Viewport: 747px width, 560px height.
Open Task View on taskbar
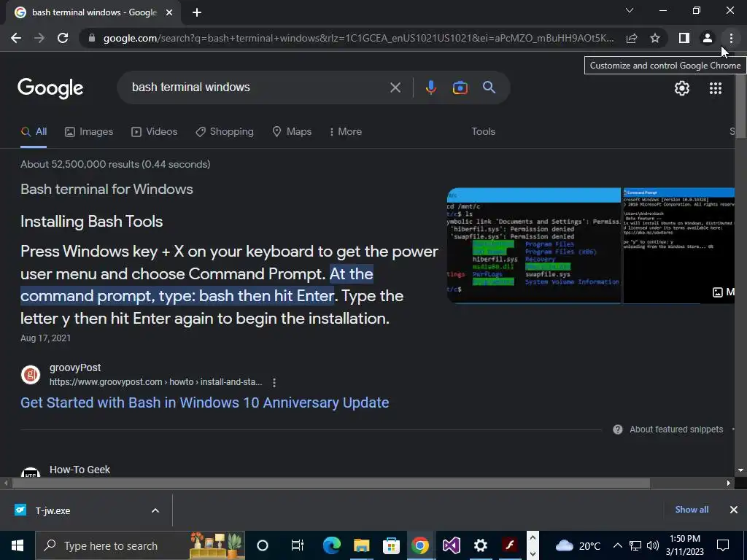298,545
